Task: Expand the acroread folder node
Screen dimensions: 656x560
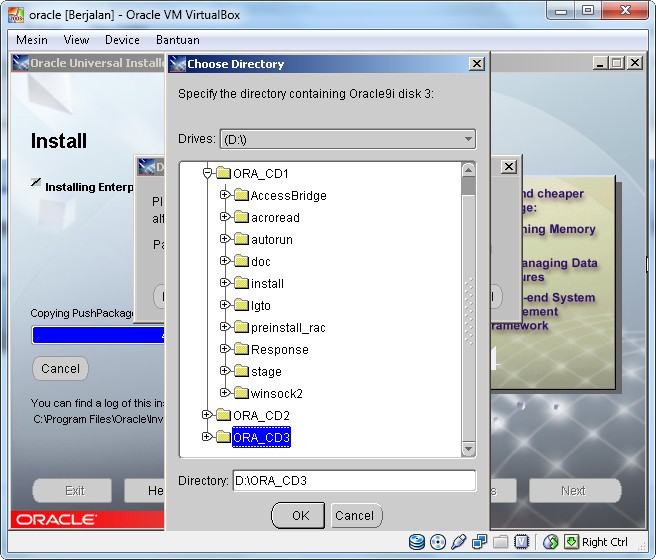Action: pyautogui.click(x=225, y=217)
